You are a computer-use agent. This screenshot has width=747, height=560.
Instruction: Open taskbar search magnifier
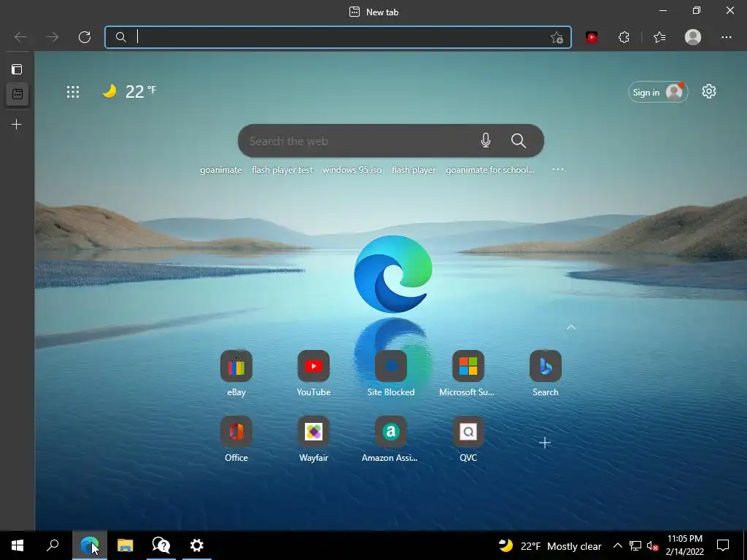coord(53,545)
